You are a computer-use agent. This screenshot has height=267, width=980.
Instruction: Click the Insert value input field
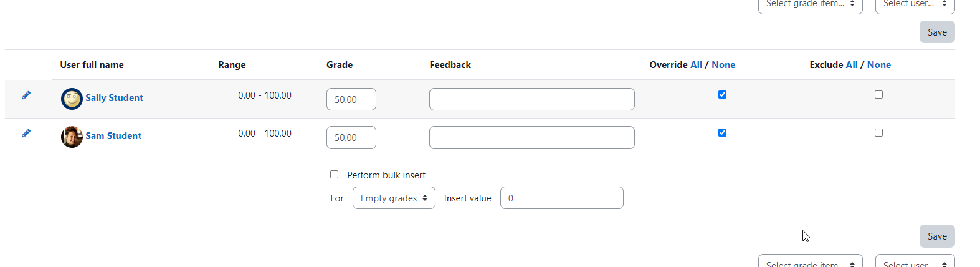[561, 198]
